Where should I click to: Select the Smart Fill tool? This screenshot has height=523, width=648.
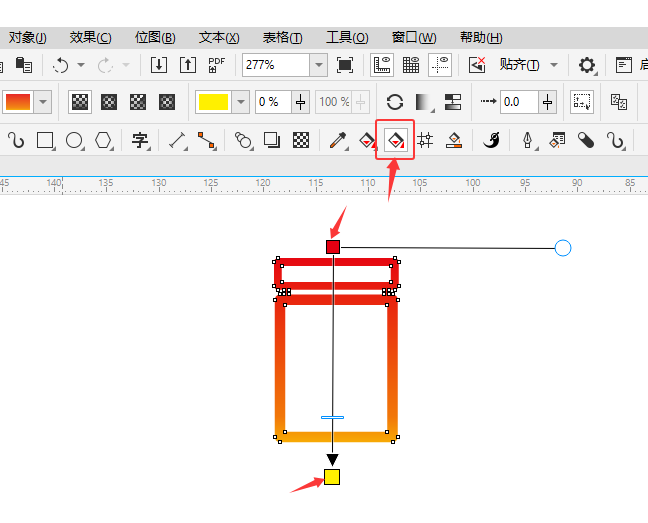(x=454, y=140)
